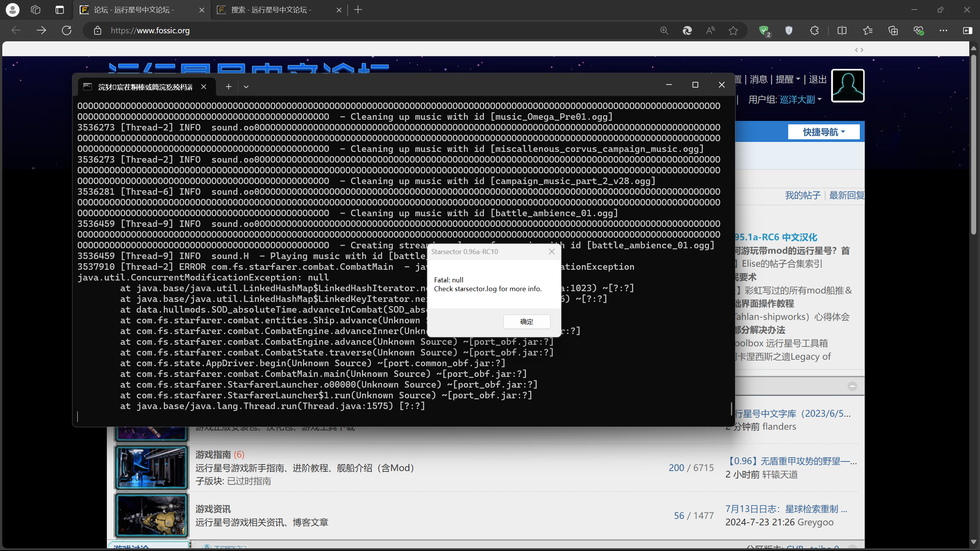Viewport: 980px width, 551px height.
Task: Open the split screen icon
Action: coord(842,31)
